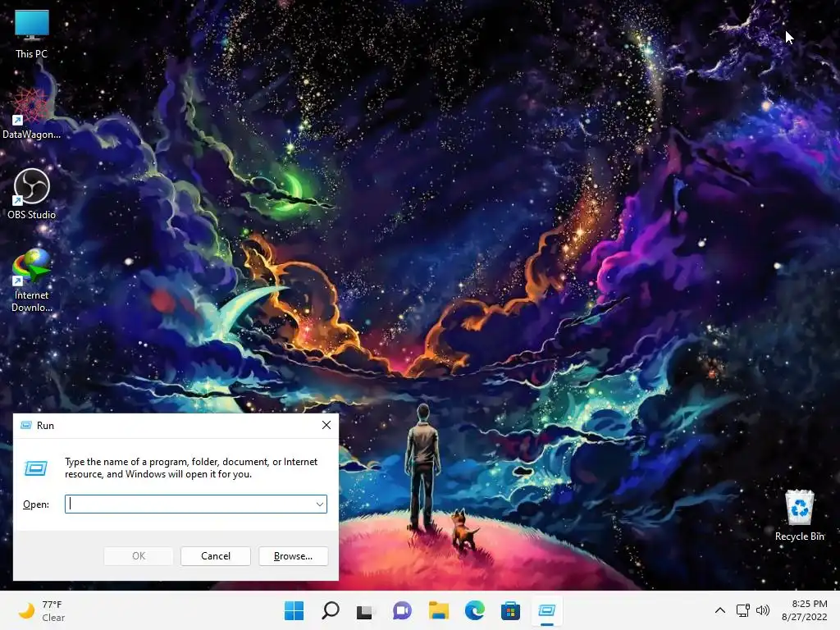Click the Run program icon beside description

pos(36,468)
